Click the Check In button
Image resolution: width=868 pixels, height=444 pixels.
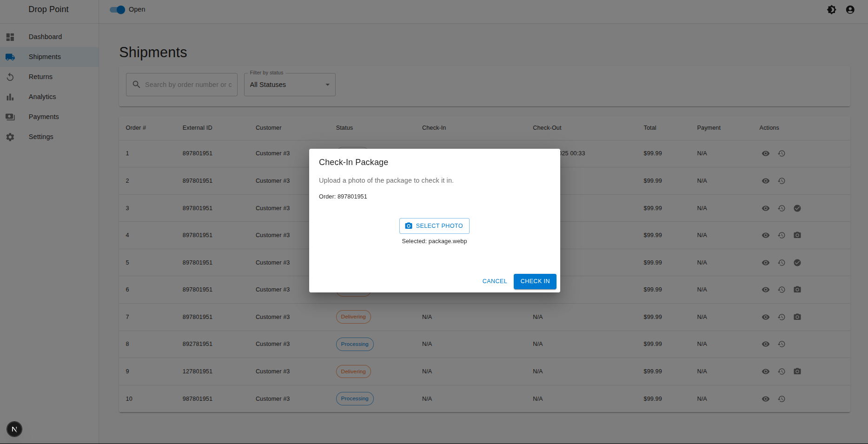(535, 281)
